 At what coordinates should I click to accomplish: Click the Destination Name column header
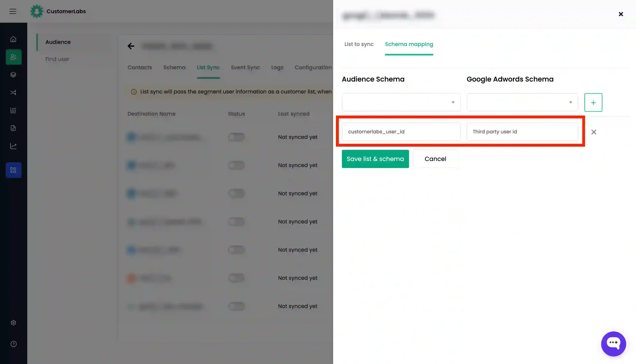[x=152, y=114]
